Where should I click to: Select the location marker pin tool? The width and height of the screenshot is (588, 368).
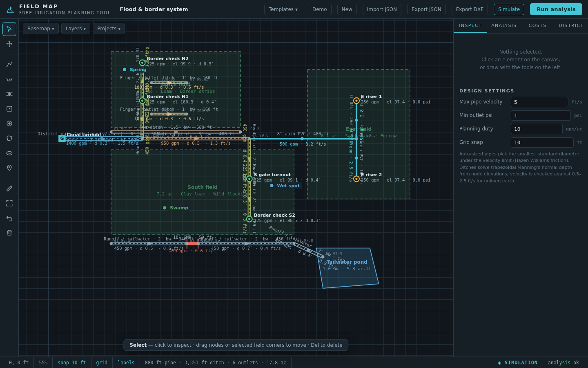coord(9,168)
